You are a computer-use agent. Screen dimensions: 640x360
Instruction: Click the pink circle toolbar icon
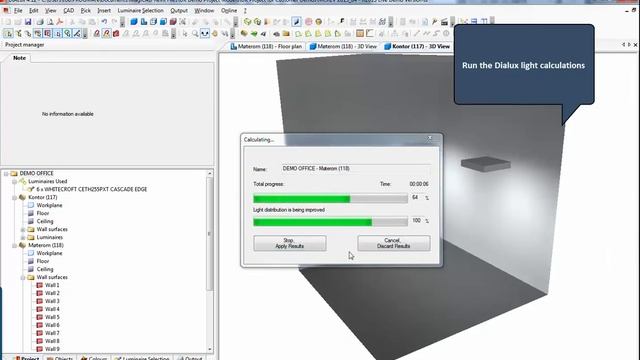tap(309, 22)
